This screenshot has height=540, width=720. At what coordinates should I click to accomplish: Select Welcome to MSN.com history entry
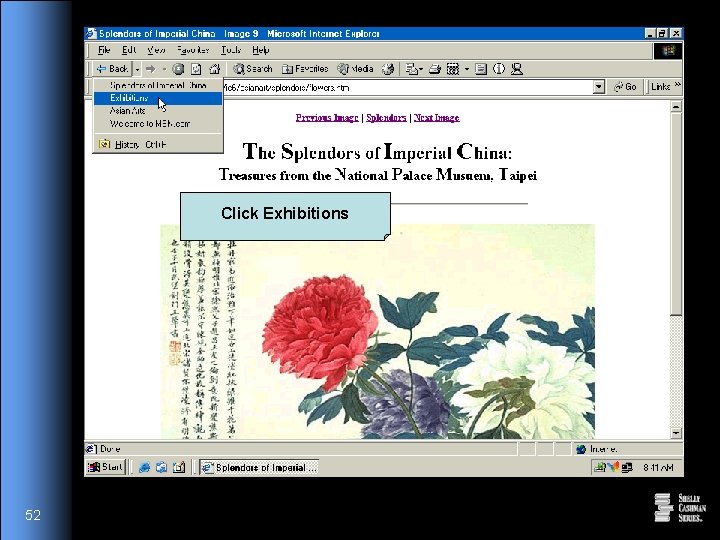pyautogui.click(x=158, y=124)
